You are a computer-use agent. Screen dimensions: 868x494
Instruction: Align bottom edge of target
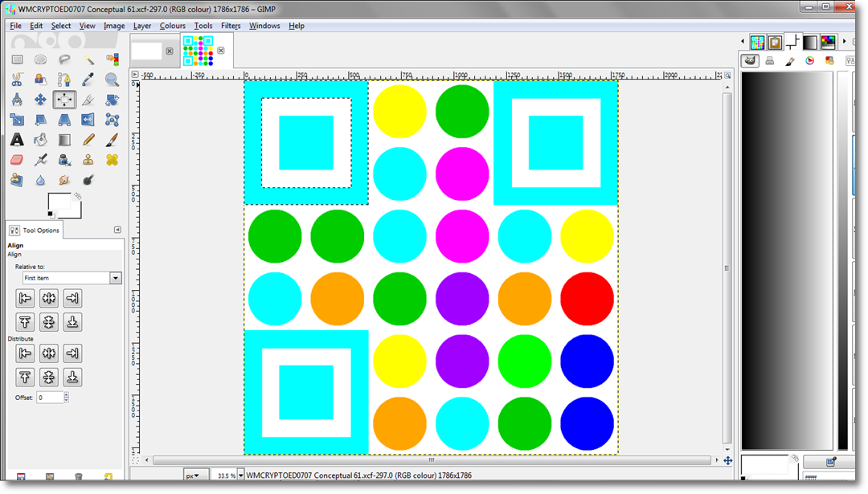[72, 322]
